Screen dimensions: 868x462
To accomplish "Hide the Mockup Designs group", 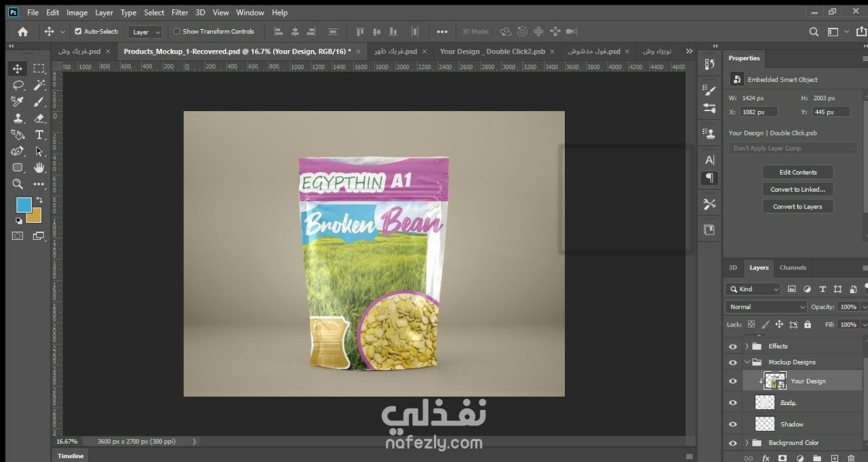I will (732, 362).
